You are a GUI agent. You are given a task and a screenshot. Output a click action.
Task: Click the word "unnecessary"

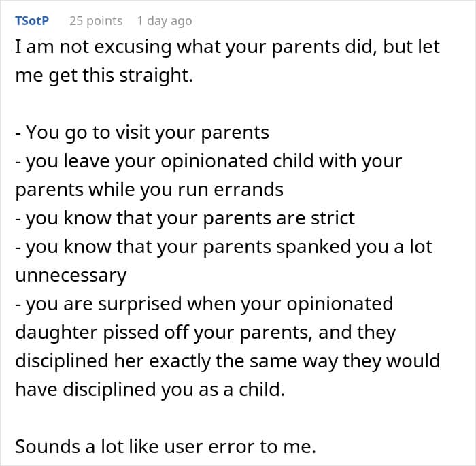pos(70,275)
